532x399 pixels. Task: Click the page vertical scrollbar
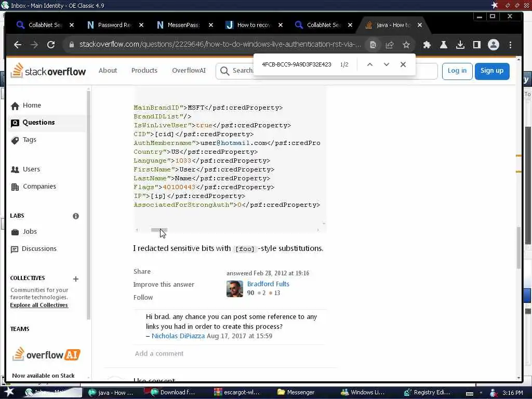[x=519, y=248]
